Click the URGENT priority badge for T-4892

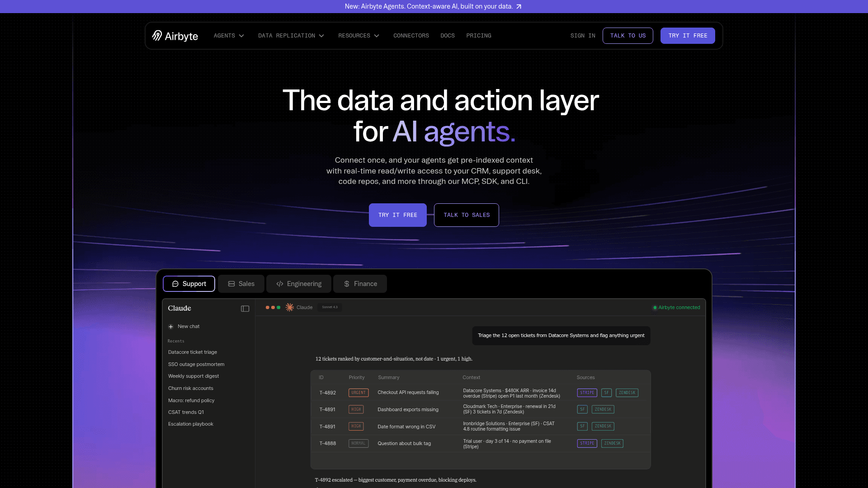click(x=359, y=393)
